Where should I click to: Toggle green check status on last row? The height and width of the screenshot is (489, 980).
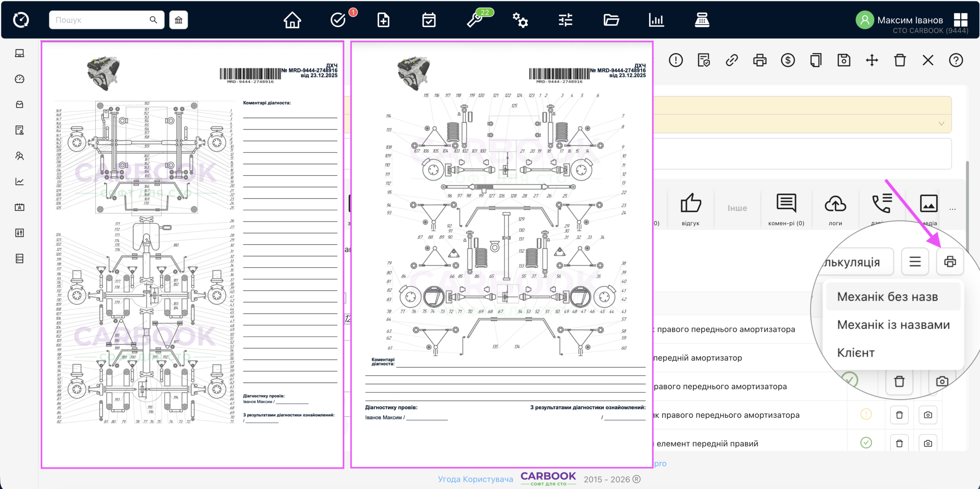click(866, 443)
